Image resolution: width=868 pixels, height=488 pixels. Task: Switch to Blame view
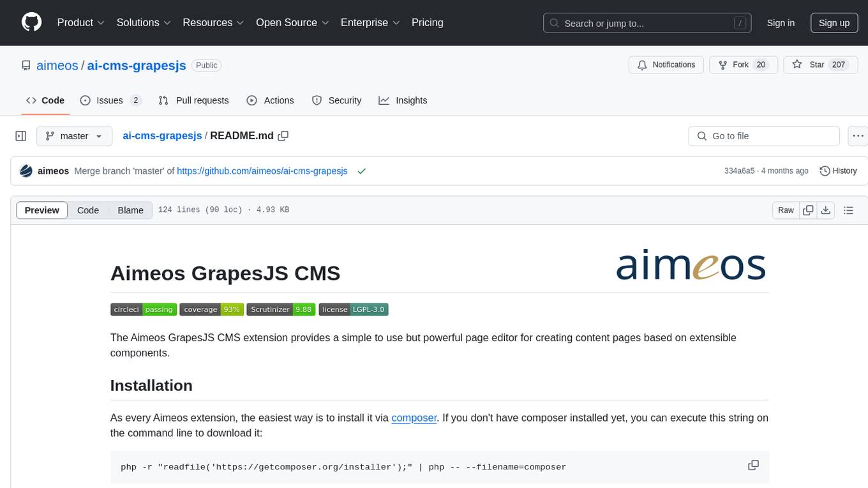(x=131, y=210)
